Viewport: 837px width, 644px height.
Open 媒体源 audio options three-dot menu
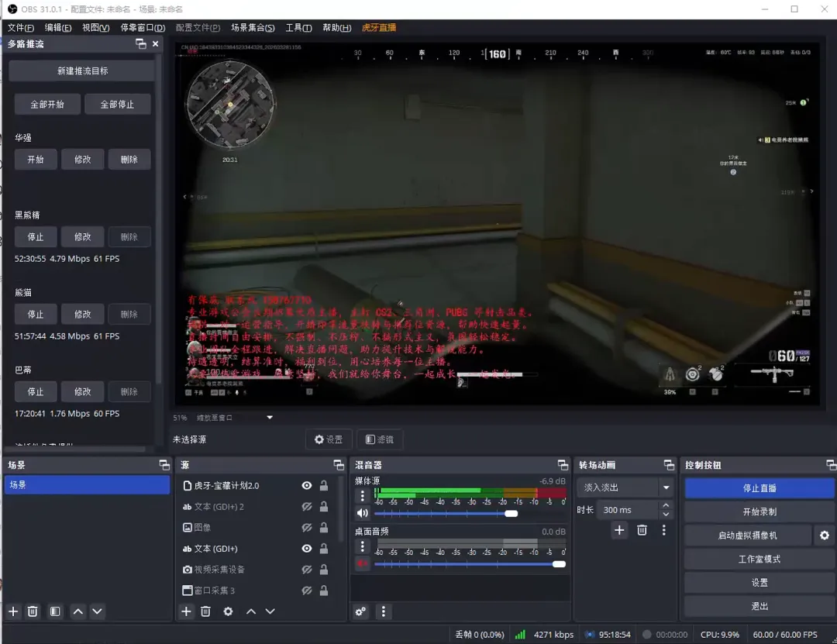point(363,496)
